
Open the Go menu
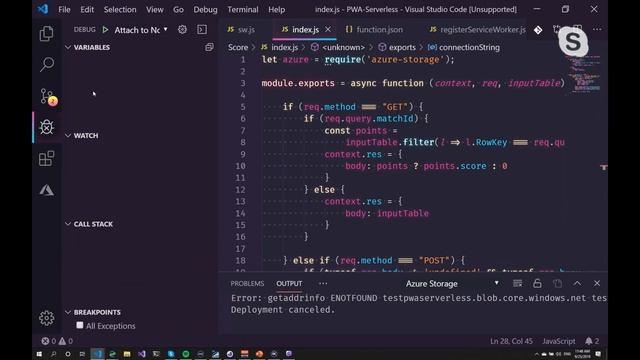(x=178, y=9)
